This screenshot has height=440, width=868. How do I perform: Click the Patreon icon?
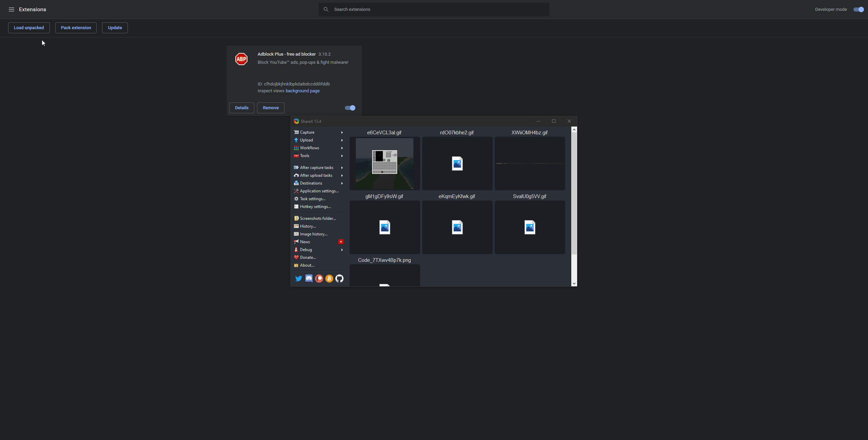click(x=319, y=279)
